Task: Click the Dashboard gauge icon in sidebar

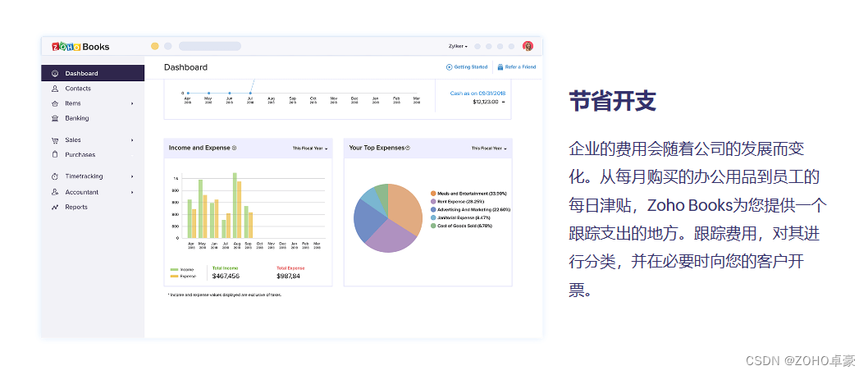Action: (55, 73)
